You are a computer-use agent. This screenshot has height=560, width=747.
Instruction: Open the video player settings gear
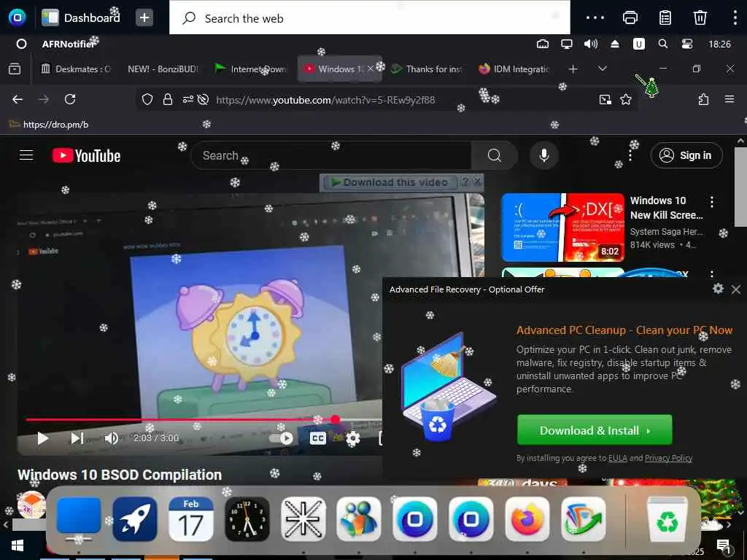352,438
